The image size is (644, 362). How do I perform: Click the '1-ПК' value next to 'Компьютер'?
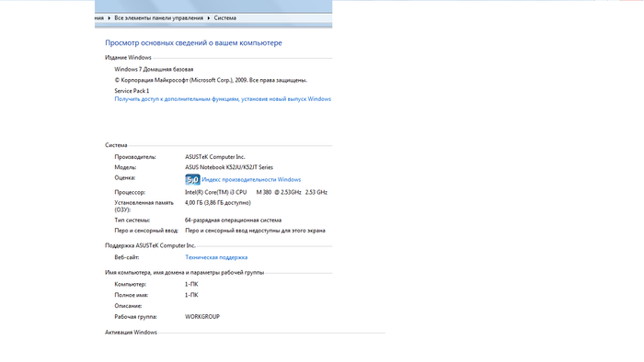(x=191, y=284)
